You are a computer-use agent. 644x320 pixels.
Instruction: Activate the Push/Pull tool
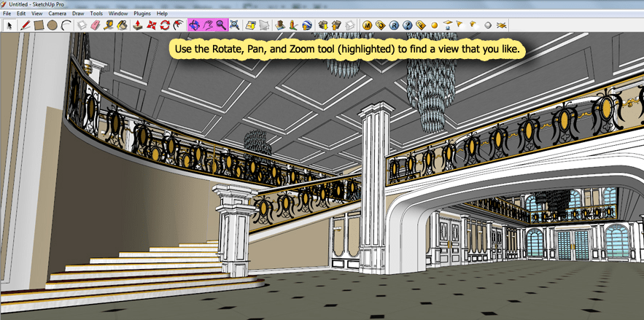pos(139,26)
